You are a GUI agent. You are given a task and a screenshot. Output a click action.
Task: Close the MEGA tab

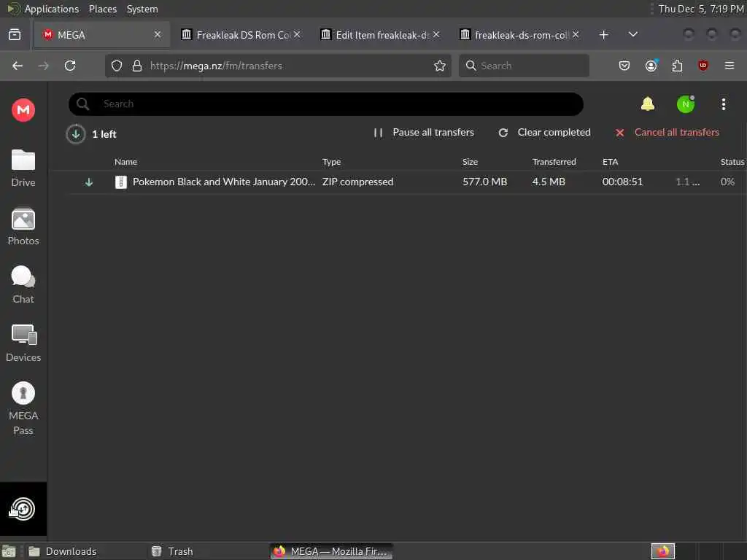(x=158, y=35)
